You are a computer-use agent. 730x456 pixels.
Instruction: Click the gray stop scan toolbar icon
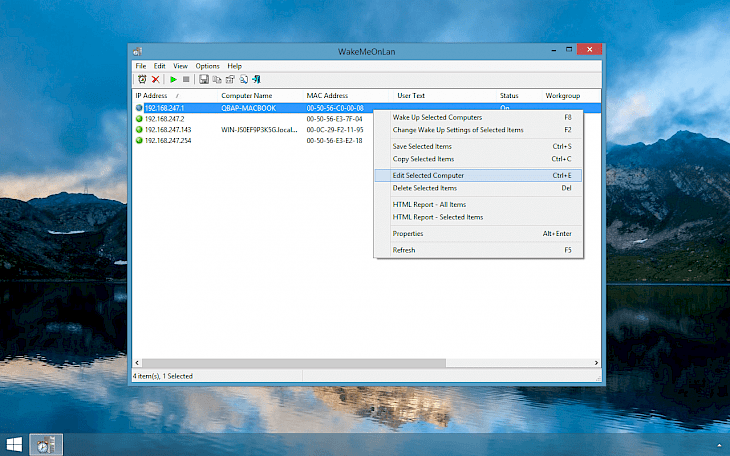tap(186, 79)
